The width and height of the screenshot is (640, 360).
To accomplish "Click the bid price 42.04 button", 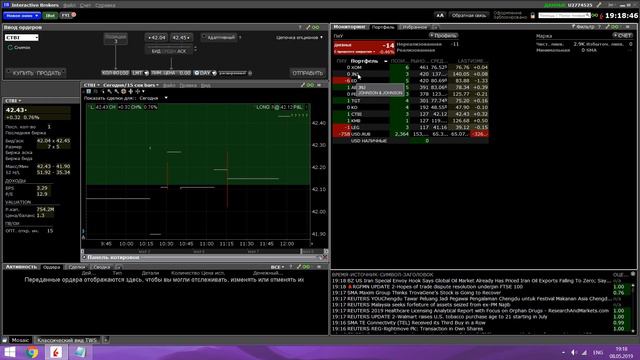I will 156,38.
